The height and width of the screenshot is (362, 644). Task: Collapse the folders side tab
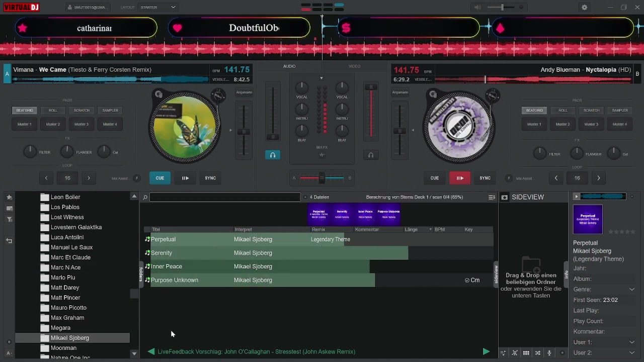tap(141, 275)
